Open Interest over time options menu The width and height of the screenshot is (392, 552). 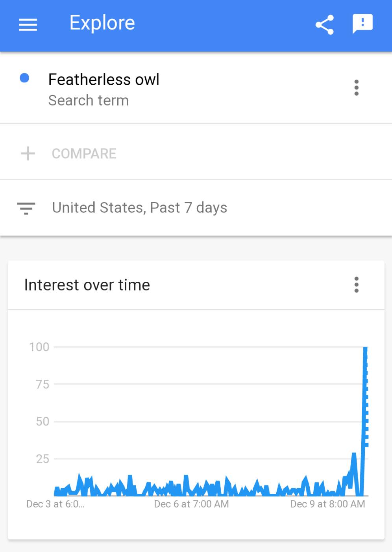(356, 284)
